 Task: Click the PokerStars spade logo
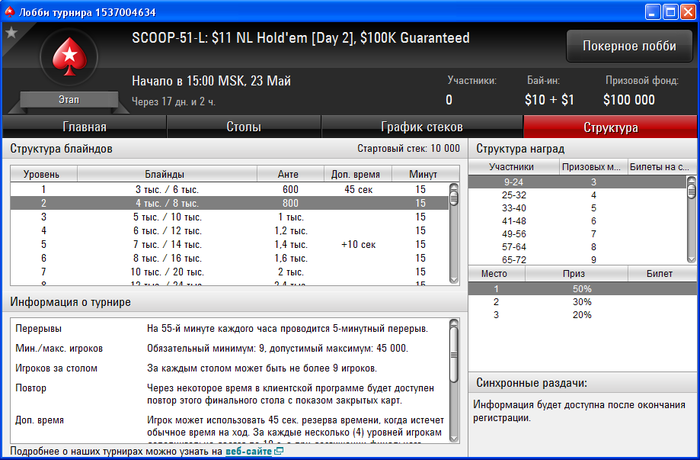point(69,56)
